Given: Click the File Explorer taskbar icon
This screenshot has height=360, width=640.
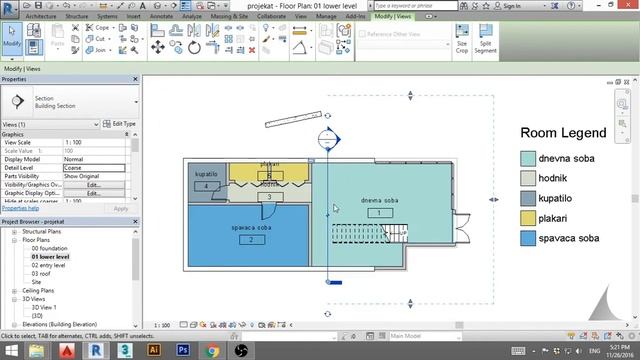Looking at the screenshot, I should click(36, 351).
